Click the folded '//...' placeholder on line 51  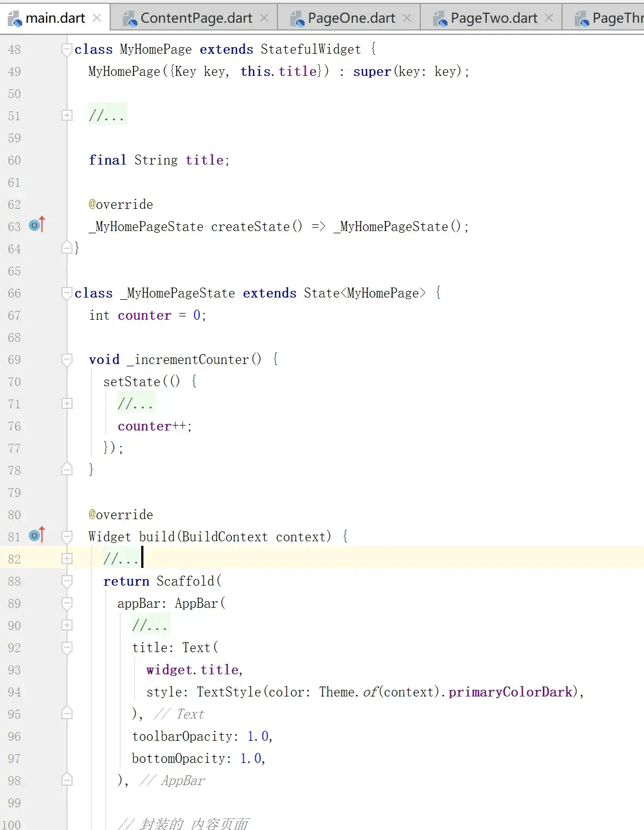point(107,115)
